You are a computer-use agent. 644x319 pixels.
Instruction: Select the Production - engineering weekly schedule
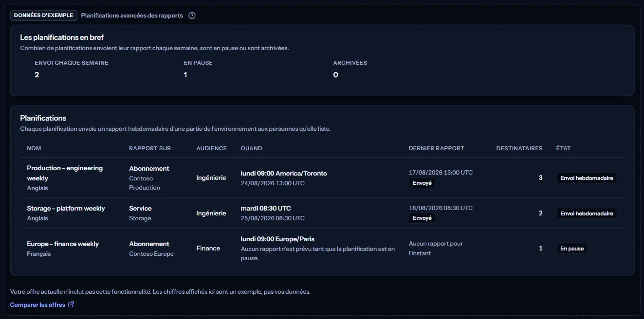pos(322,178)
